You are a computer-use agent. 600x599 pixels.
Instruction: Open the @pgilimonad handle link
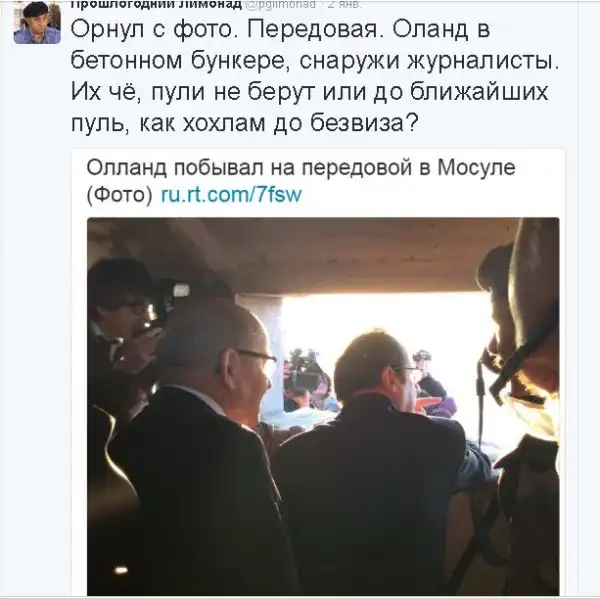click(280, 4)
